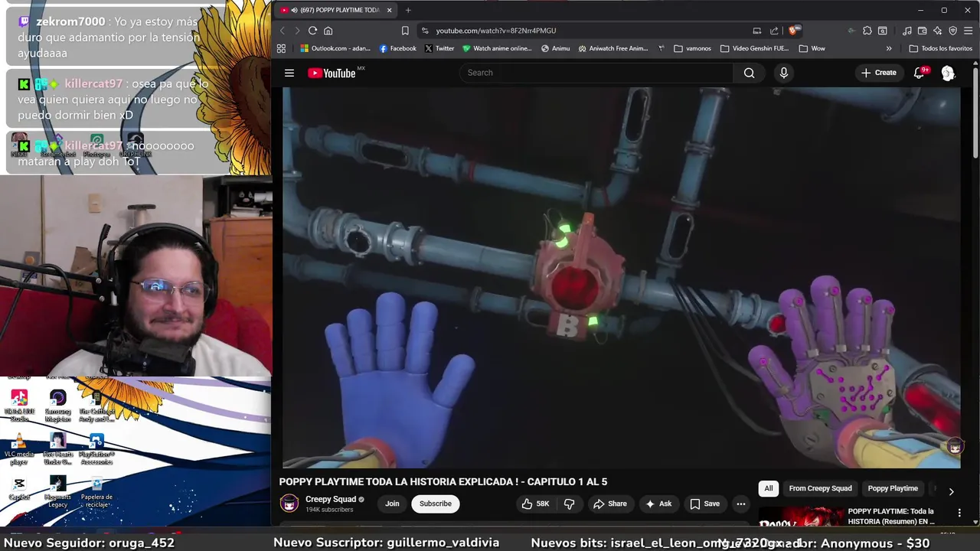Click the Join channel button
Image resolution: width=980 pixels, height=551 pixels.
tap(392, 504)
